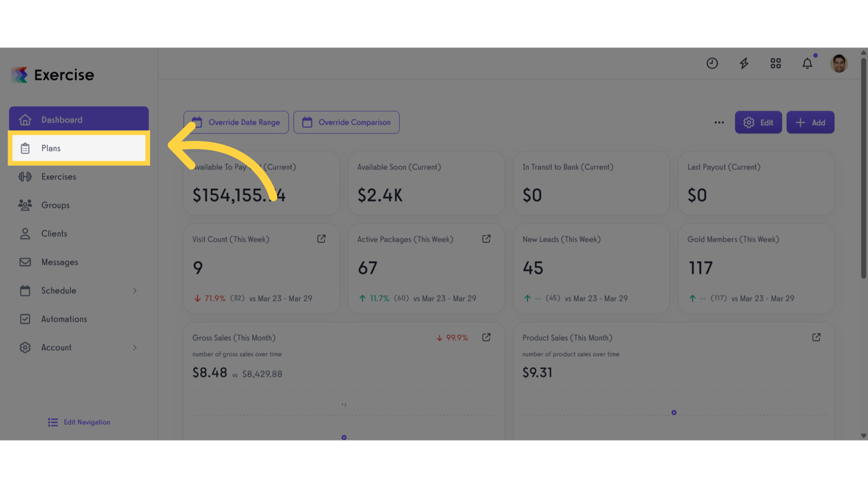Open Automations in the sidebar
868x488 pixels.
(x=64, y=319)
